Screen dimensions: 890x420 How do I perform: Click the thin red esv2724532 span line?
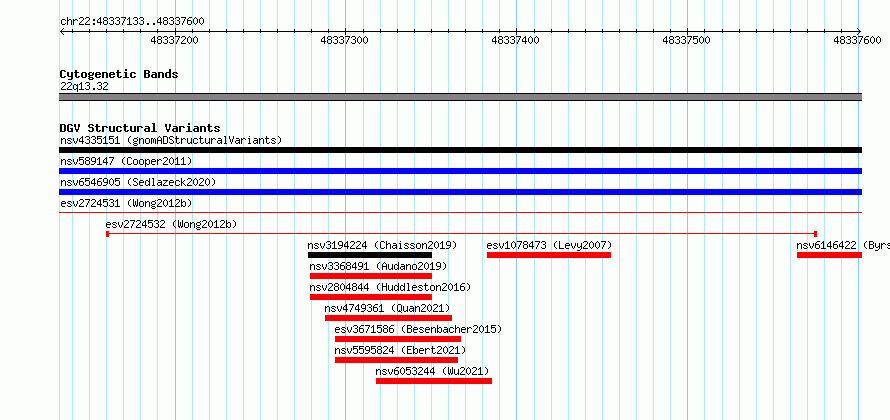pyautogui.click(x=461, y=234)
